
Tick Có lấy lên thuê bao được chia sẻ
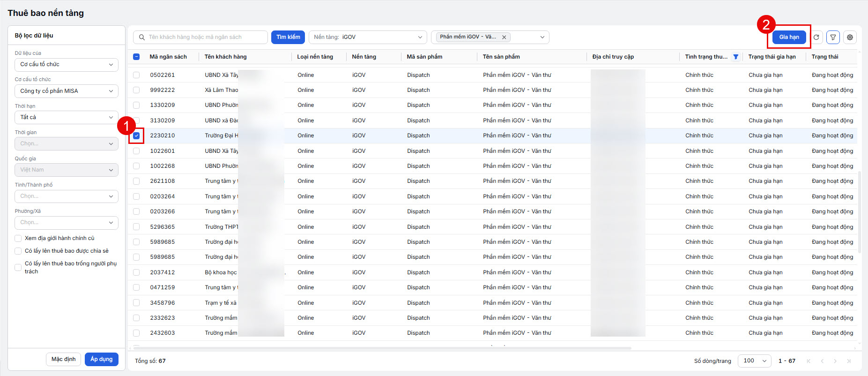(18, 251)
